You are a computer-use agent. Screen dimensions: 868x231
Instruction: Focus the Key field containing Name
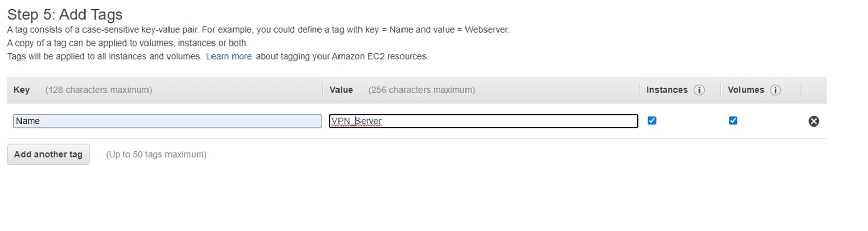tap(167, 121)
